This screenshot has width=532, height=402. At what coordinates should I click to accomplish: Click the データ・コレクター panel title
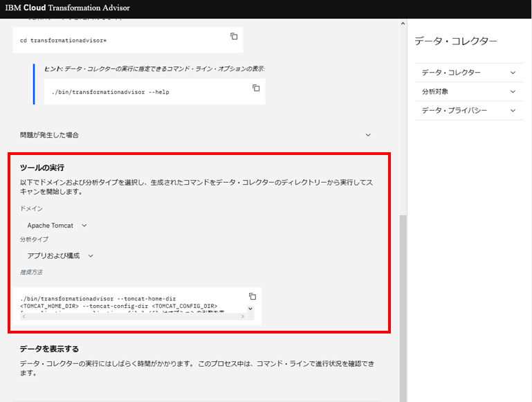coord(456,41)
